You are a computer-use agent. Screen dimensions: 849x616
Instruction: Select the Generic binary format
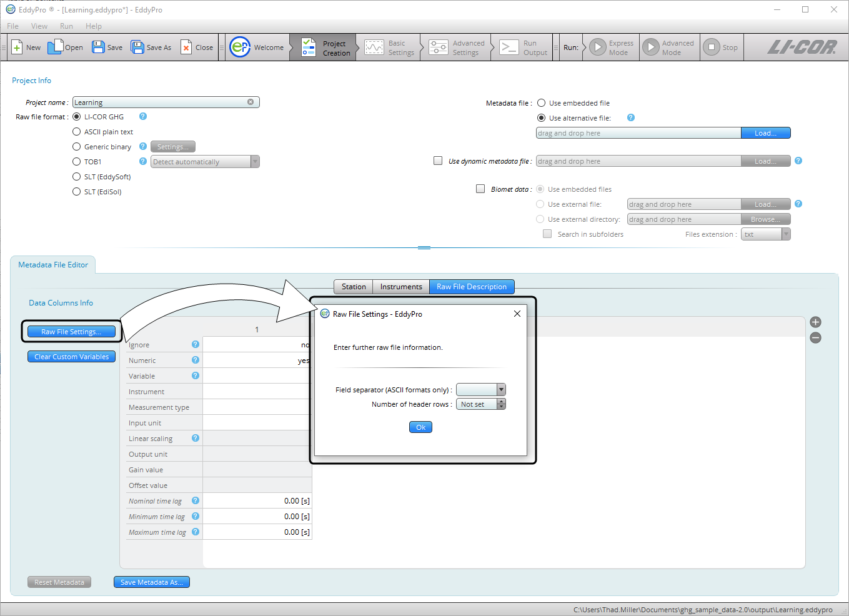[77, 147]
